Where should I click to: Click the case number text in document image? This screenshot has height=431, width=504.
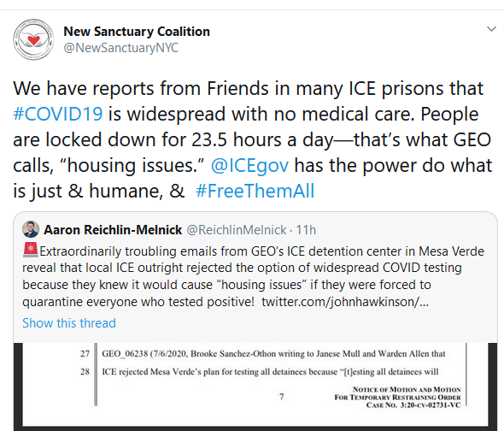(x=413, y=405)
